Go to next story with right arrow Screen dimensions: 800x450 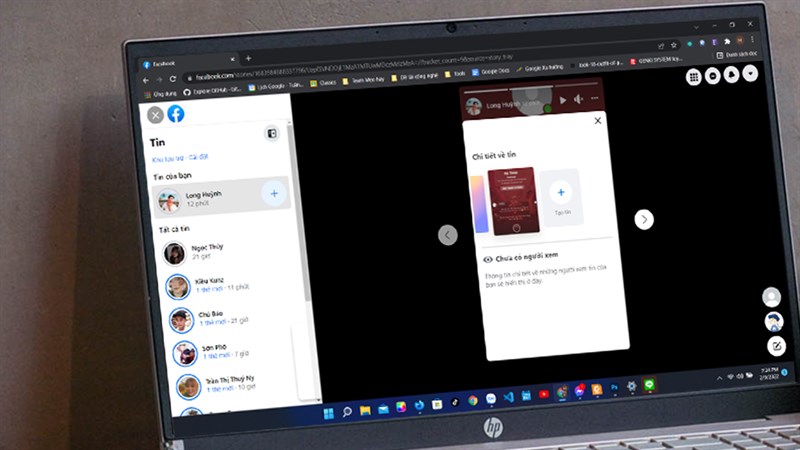tap(644, 219)
